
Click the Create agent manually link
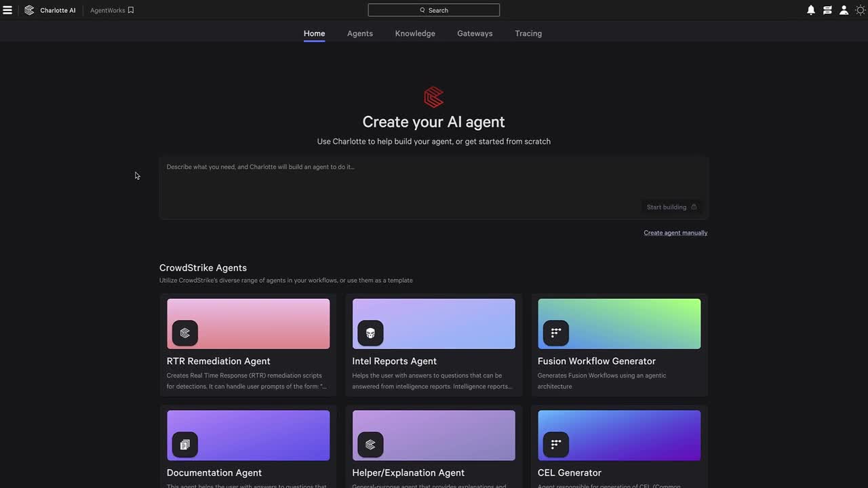pyautogui.click(x=675, y=232)
